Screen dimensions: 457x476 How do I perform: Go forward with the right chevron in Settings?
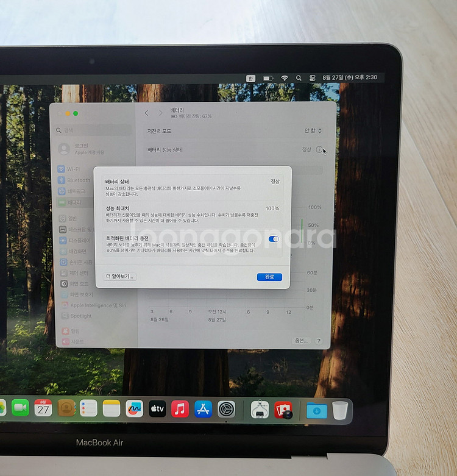tap(160, 113)
